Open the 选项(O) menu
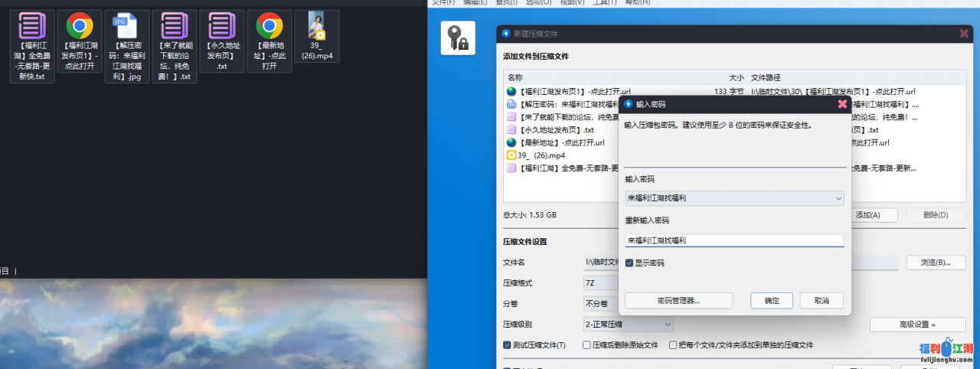 pyautogui.click(x=538, y=3)
